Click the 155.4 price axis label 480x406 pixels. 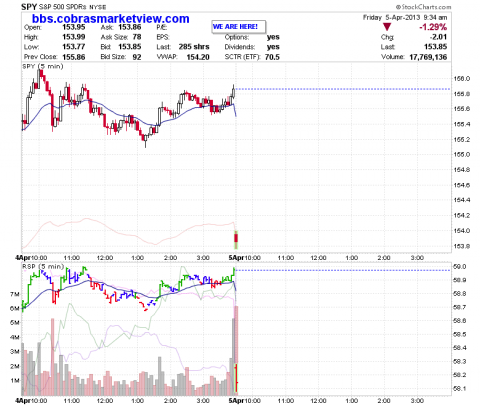click(462, 124)
